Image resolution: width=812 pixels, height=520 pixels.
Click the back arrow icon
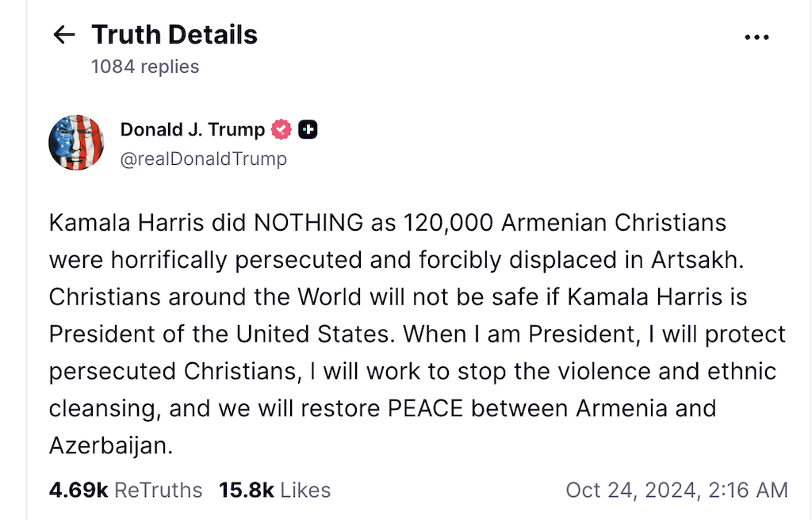click(63, 35)
